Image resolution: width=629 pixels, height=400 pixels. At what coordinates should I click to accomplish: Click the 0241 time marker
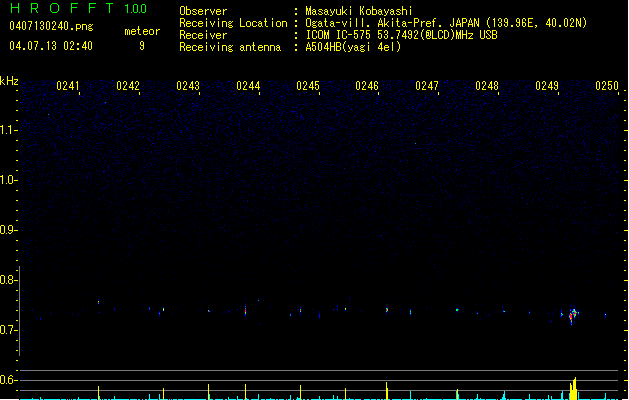[x=68, y=86]
